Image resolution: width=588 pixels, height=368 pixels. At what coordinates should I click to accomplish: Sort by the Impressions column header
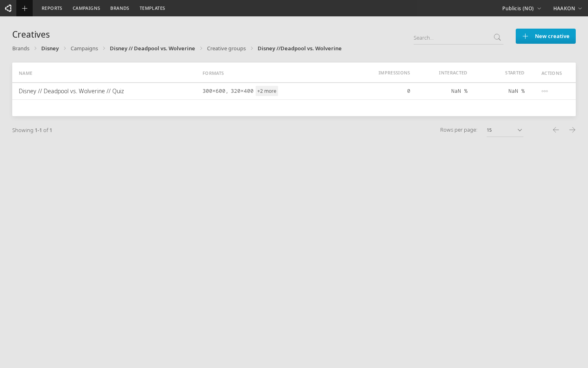coord(394,73)
